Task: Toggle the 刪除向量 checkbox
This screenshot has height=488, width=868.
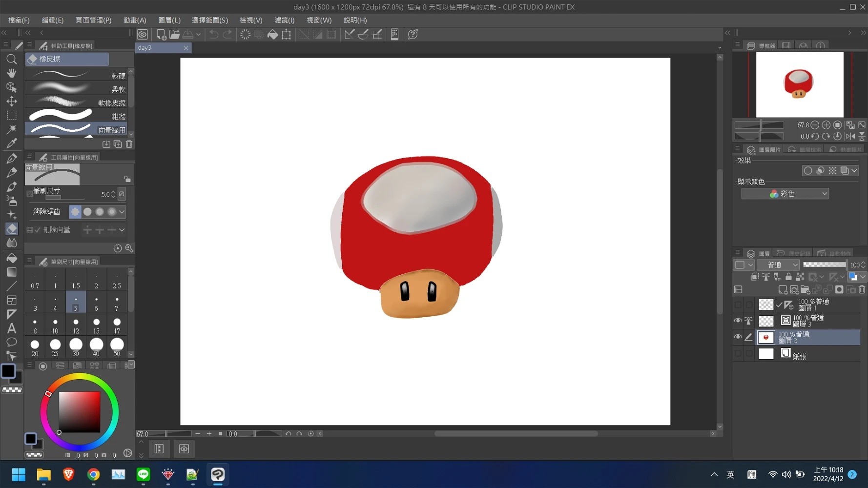Action: (x=38, y=230)
